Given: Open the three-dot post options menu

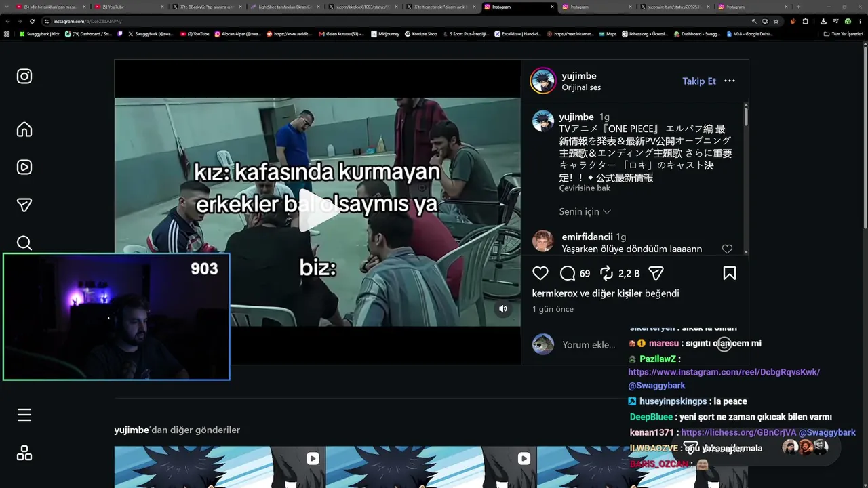Looking at the screenshot, I should [x=730, y=81].
